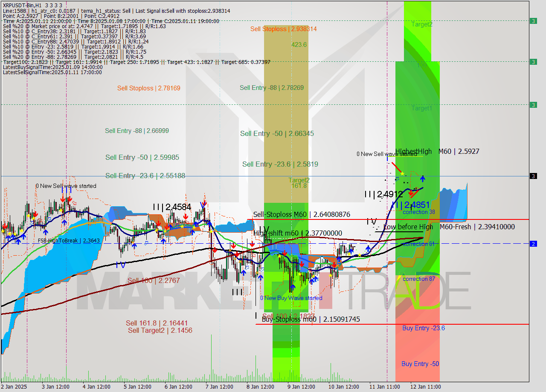Click the LatestSellSignalTime line

[52, 72]
